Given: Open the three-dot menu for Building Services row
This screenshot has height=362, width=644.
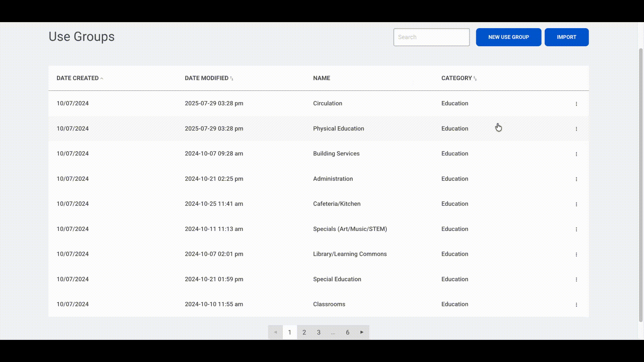Looking at the screenshot, I should (576, 154).
